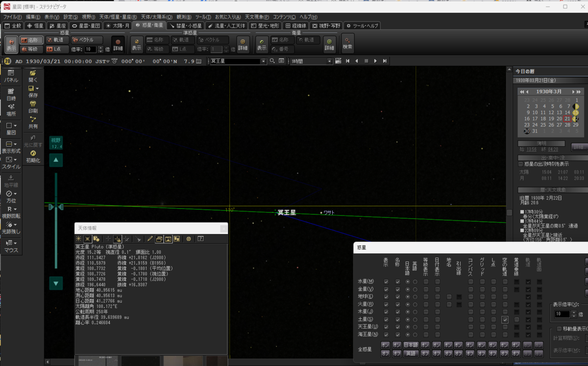Open the ファイル(F) menu
Image resolution: width=588 pixels, height=366 pixels.
pyautogui.click(x=12, y=17)
